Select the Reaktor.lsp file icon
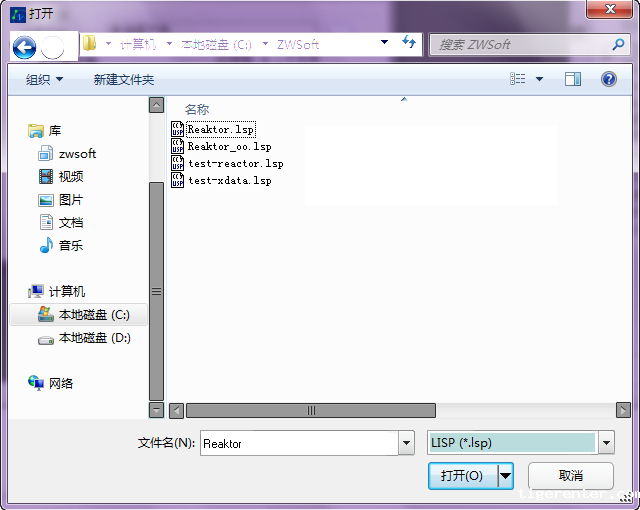This screenshot has height=510, width=640. (178, 129)
